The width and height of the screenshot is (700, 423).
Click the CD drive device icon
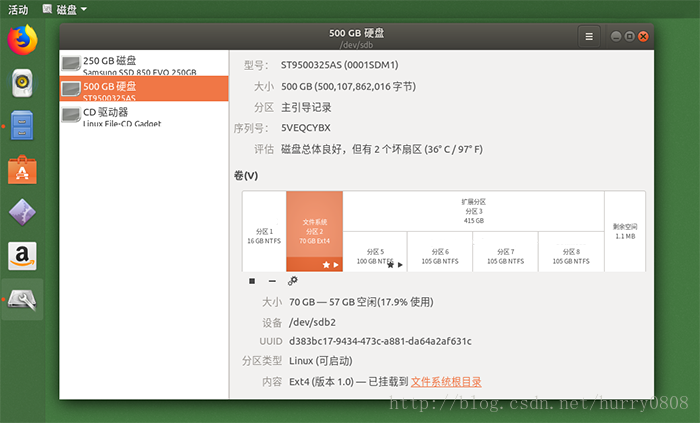(x=71, y=115)
